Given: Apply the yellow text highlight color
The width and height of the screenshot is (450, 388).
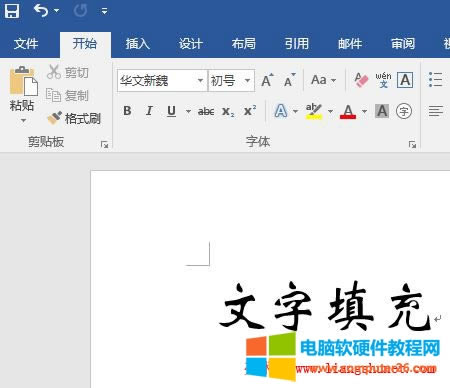Looking at the screenshot, I should (314, 111).
